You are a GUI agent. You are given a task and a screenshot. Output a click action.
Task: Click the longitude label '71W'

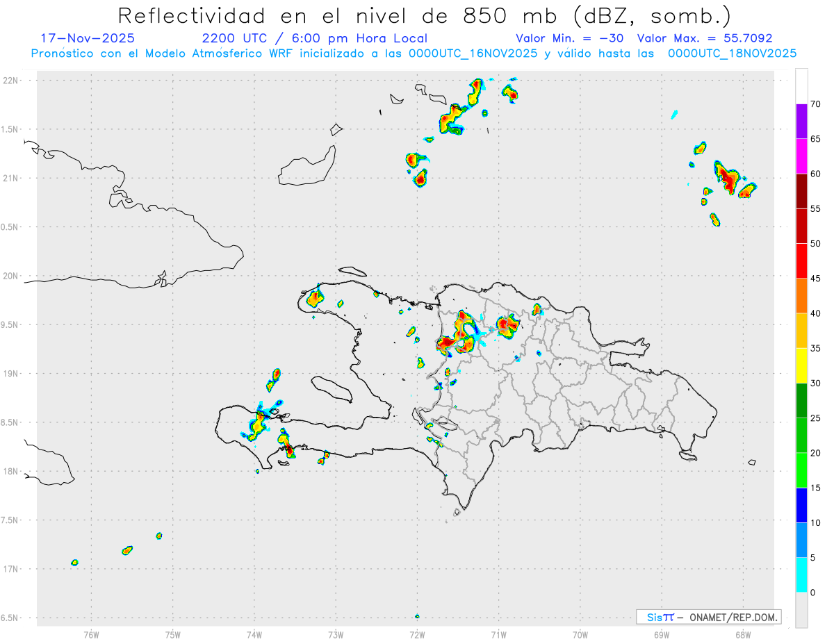pyautogui.click(x=498, y=634)
